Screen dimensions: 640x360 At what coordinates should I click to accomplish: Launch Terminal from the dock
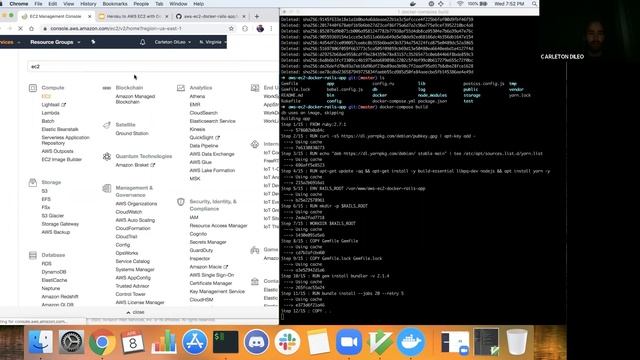(225, 342)
